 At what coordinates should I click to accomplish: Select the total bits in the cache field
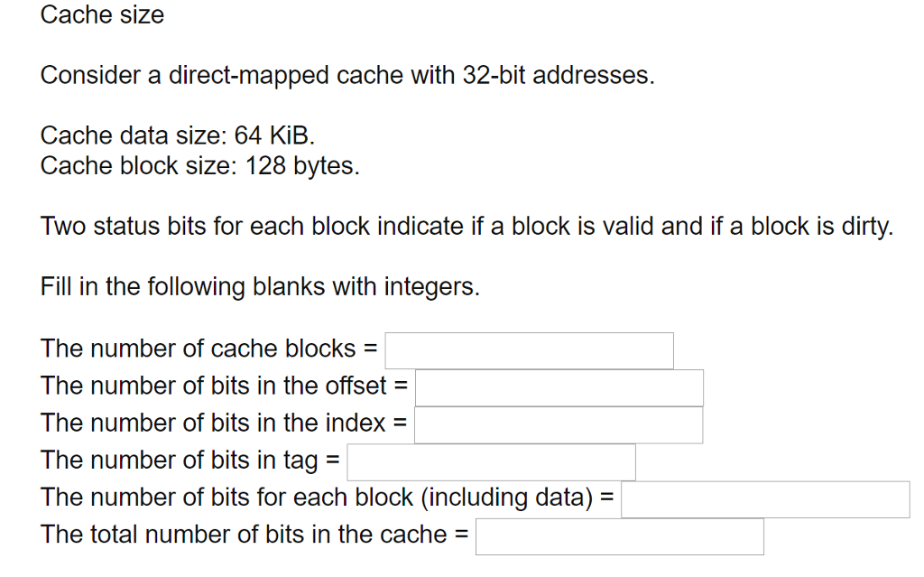(x=619, y=536)
